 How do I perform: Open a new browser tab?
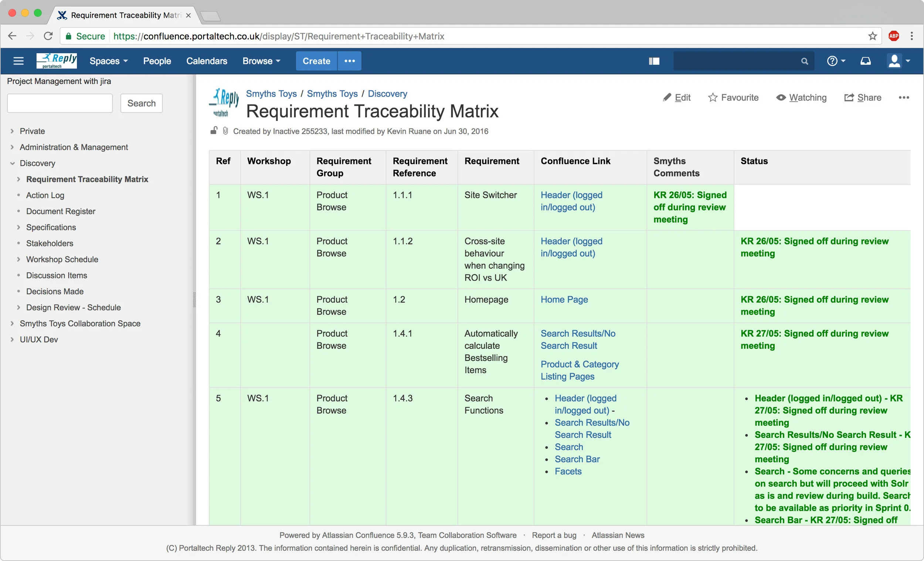(x=210, y=16)
